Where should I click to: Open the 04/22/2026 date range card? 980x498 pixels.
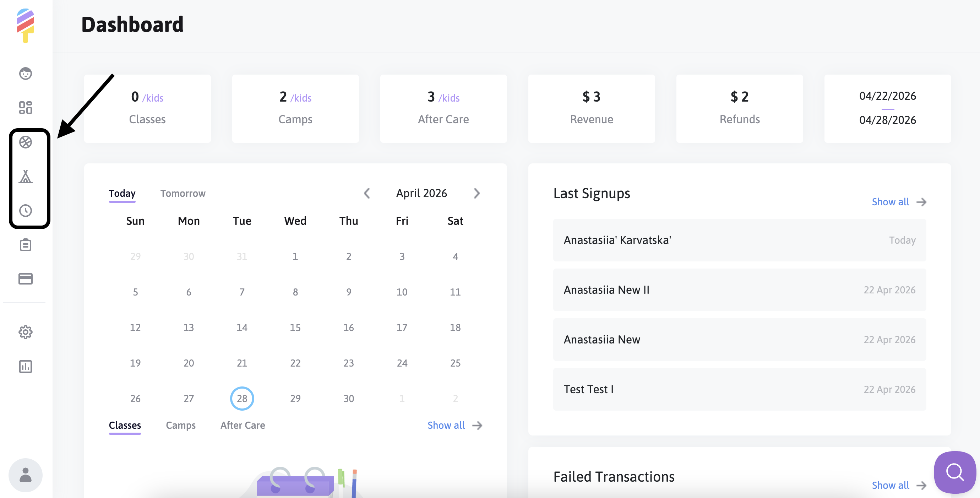pyautogui.click(x=887, y=108)
